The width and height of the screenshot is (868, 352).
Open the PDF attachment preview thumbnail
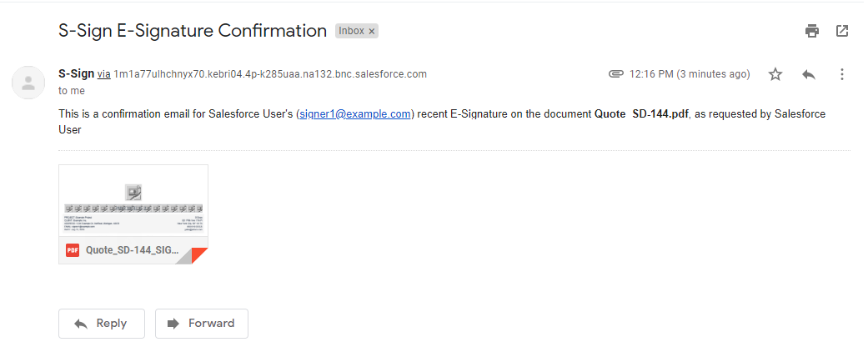click(133, 200)
